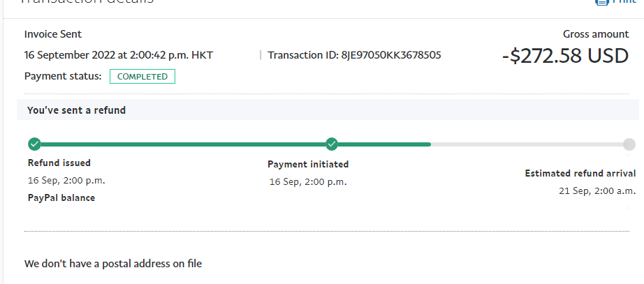Click the gross amount -$272.58 USD
The height and width of the screenshot is (284, 644).
[566, 57]
